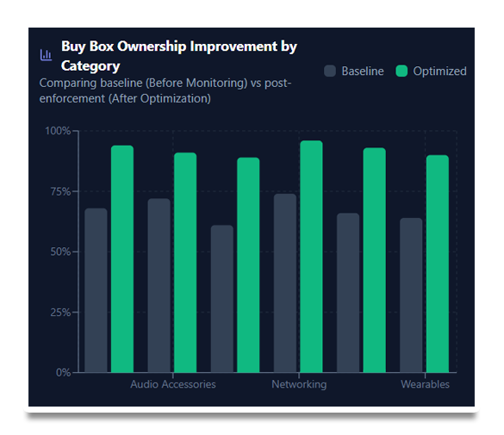Click the 100% y-axis label

[58, 131]
